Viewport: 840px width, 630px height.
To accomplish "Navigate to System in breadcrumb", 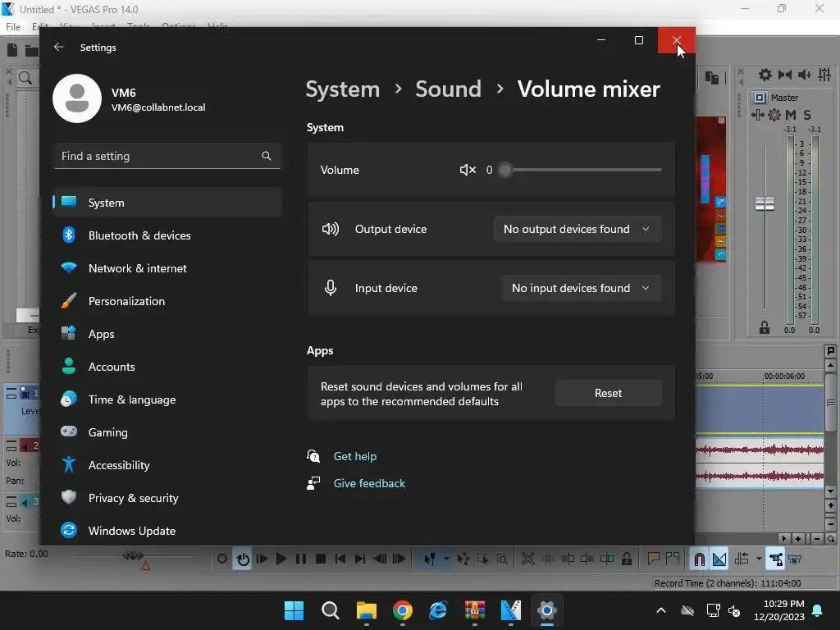I will coord(342,89).
